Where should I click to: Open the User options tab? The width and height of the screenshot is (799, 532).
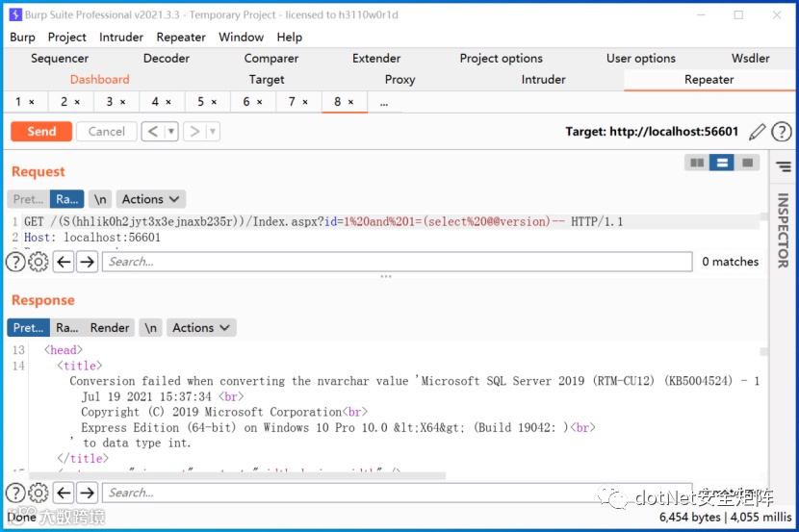[x=641, y=59]
